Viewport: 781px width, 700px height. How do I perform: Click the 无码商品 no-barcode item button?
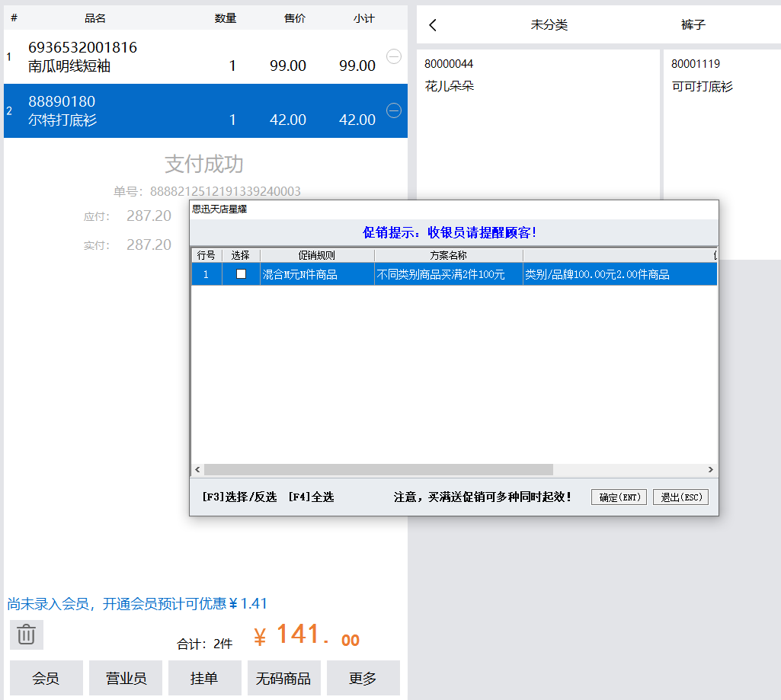coord(283,678)
